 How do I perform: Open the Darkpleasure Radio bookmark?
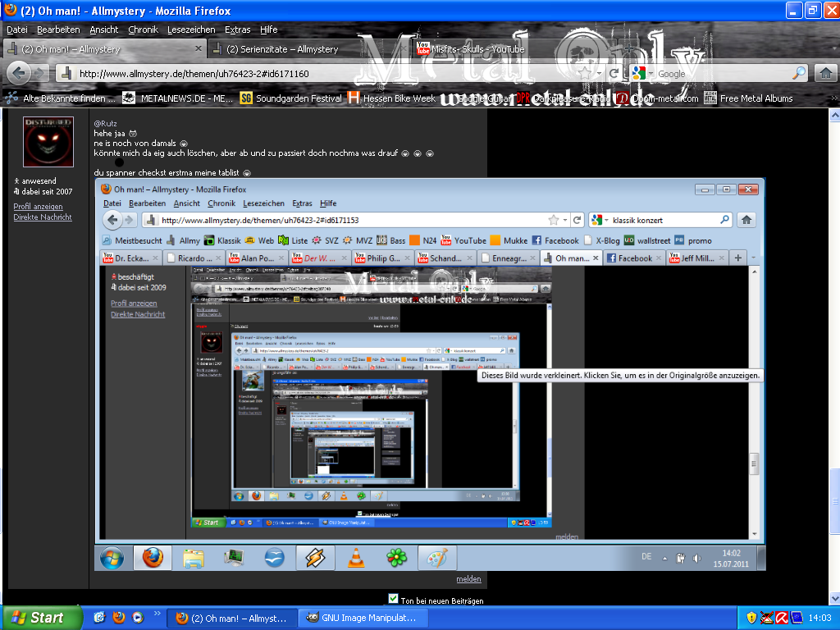pos(564,98)
